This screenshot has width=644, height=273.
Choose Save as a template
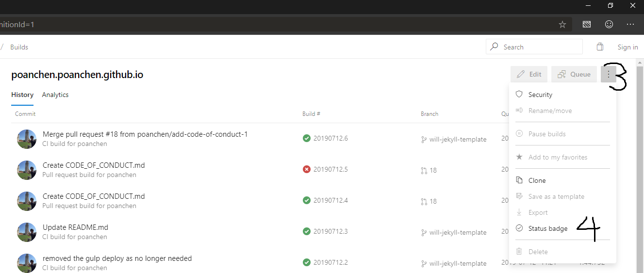562,196
